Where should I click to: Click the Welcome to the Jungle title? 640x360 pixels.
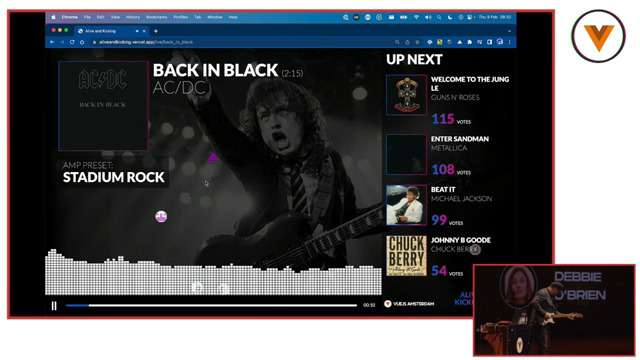pyautogui.click(x=470, y=84)
